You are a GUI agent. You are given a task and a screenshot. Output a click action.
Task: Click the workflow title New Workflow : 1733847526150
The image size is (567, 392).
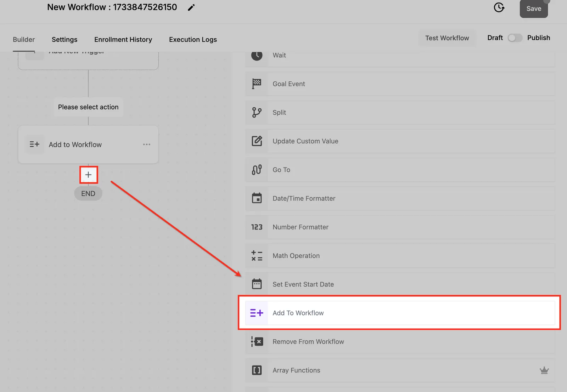tap(112, 7)
